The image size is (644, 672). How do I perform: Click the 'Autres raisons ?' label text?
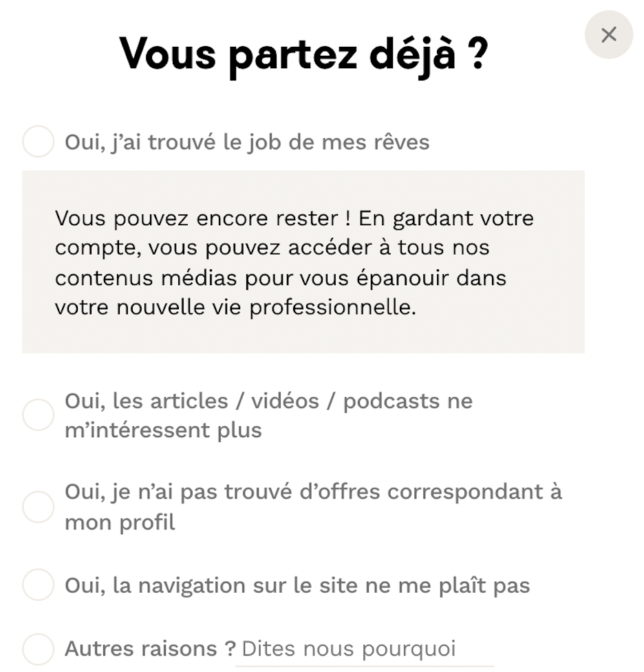(x=150, y=649)
